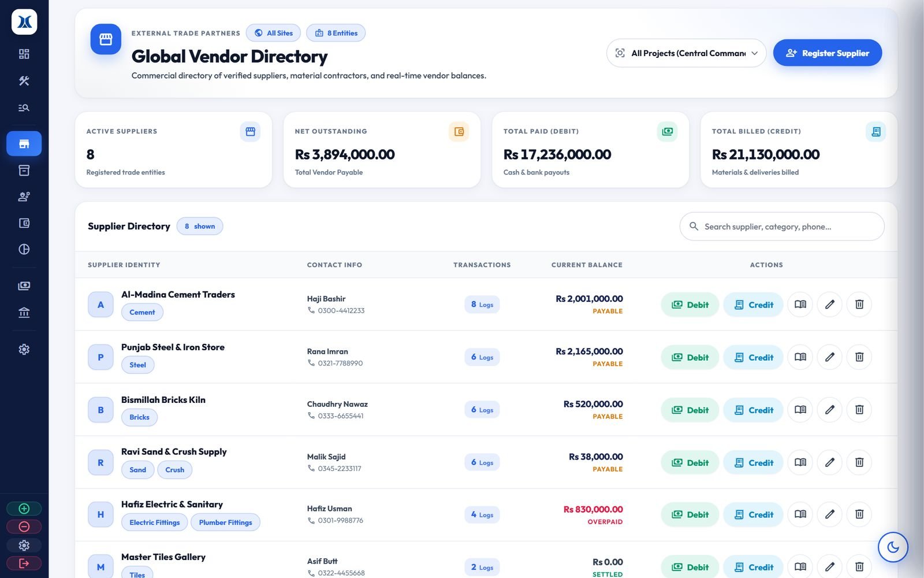
Task: Delete Bismillah Bricks Kiln using trash icon
Action: pyautogui.click(x=859, y=409)
